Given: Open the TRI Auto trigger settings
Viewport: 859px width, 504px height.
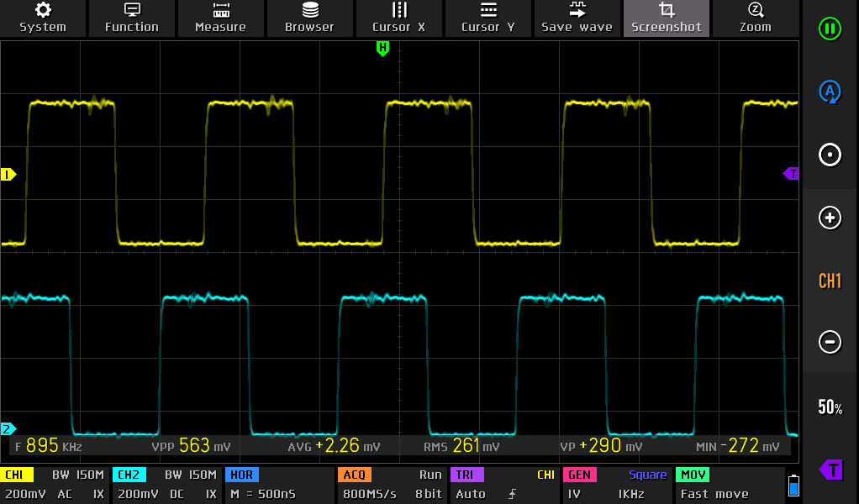Looking at the screenshot, I should point(503,486).
